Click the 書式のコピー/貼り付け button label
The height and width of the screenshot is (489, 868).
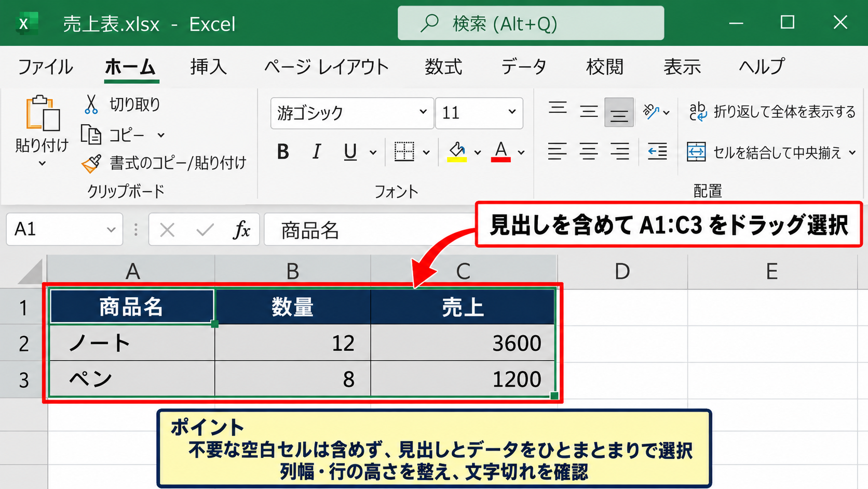pyautogui.click(x=178, y=163)
